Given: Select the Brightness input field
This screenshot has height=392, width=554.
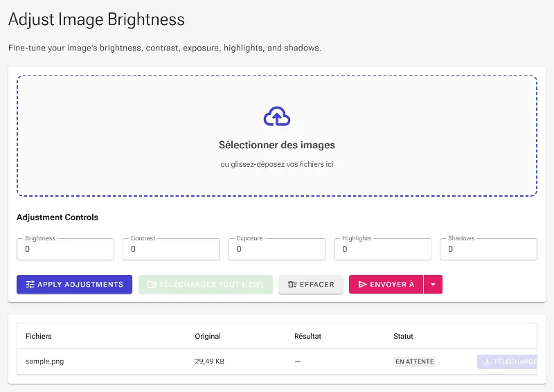Looking at the screenshot, I should coord(65,249).
